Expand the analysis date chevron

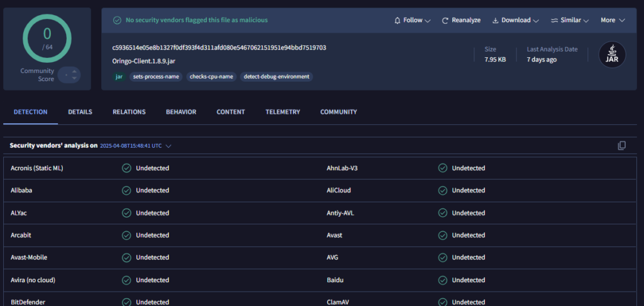coord(169,146)
